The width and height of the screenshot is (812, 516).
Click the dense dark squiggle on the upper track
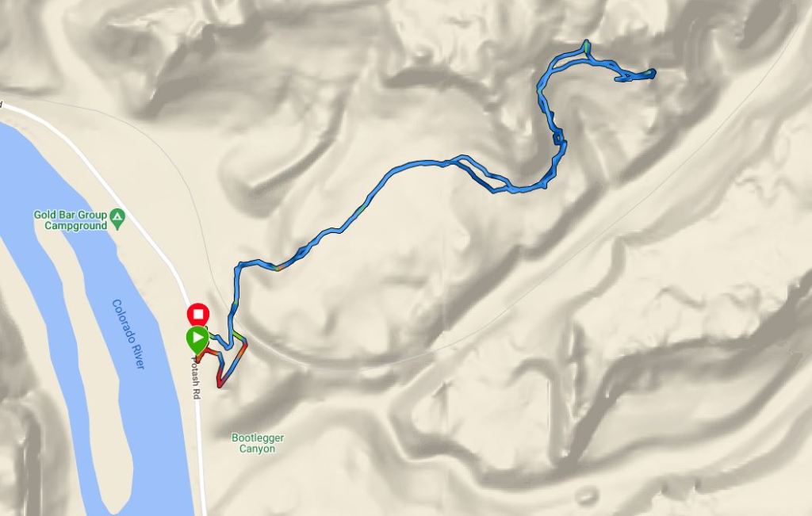coord(557,138)
